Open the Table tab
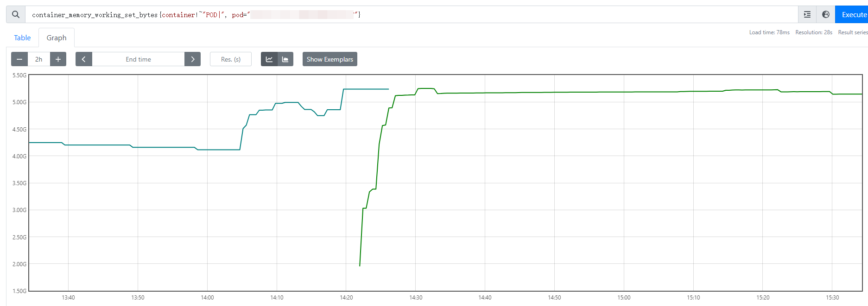The image size is (868, 306). tap(22, 37)
